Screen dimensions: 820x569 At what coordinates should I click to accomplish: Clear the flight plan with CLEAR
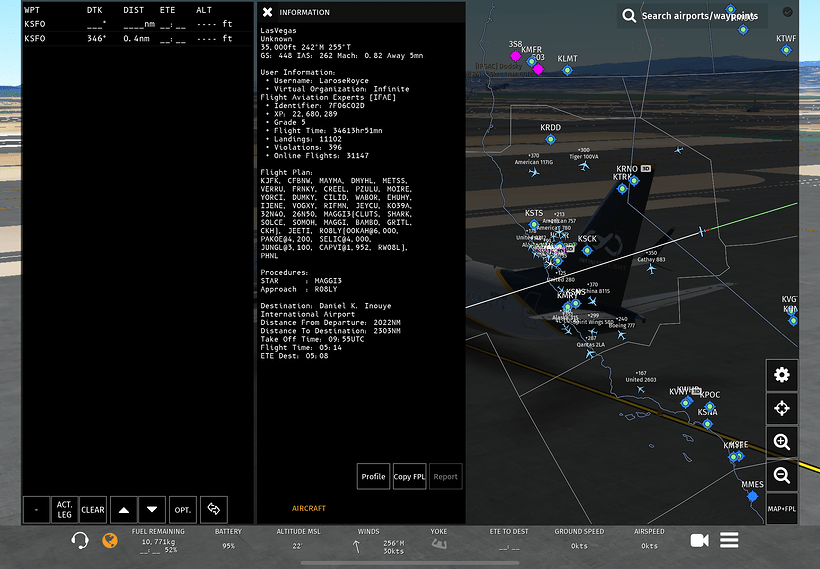pos(93,510)
